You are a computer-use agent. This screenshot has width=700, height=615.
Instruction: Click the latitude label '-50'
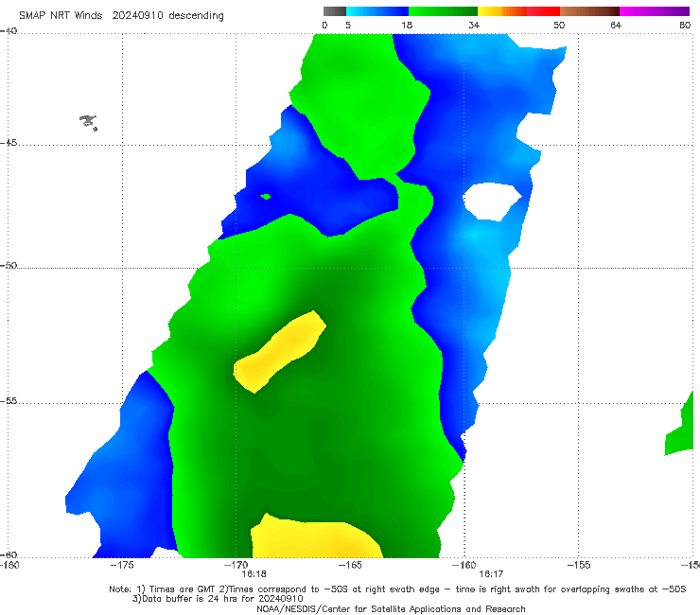(x=9, y=265)
